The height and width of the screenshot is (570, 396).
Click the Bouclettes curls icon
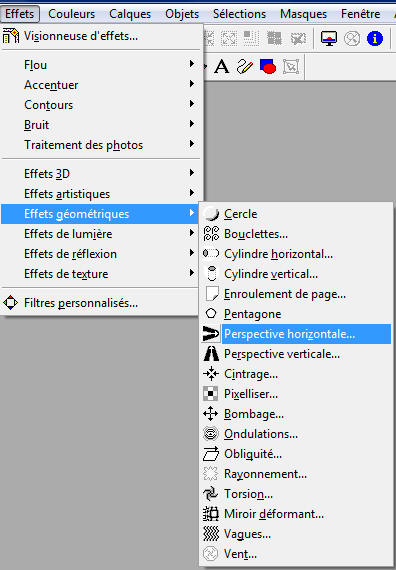[x=211, y=234]
